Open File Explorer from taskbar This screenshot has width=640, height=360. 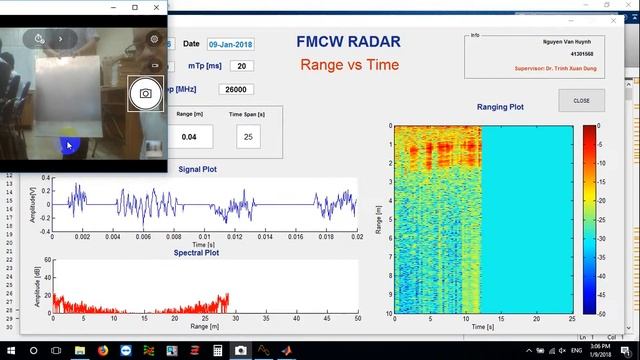pyautogui.click(x=80, y=351)
